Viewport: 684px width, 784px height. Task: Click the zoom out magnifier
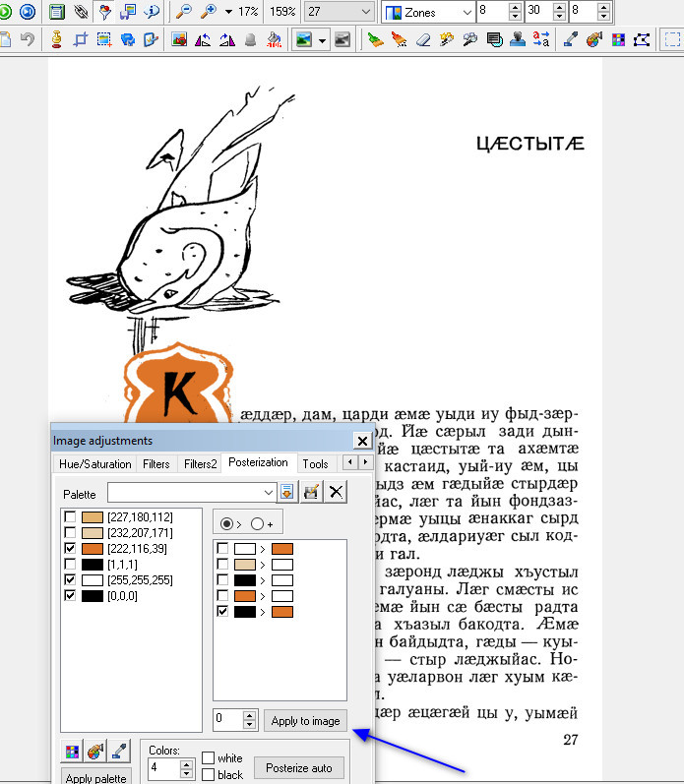pyautogui.click(x=184, y=11)
